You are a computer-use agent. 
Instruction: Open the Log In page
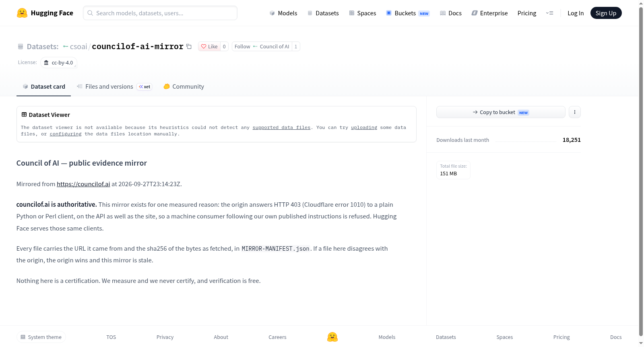coord(576,13)
